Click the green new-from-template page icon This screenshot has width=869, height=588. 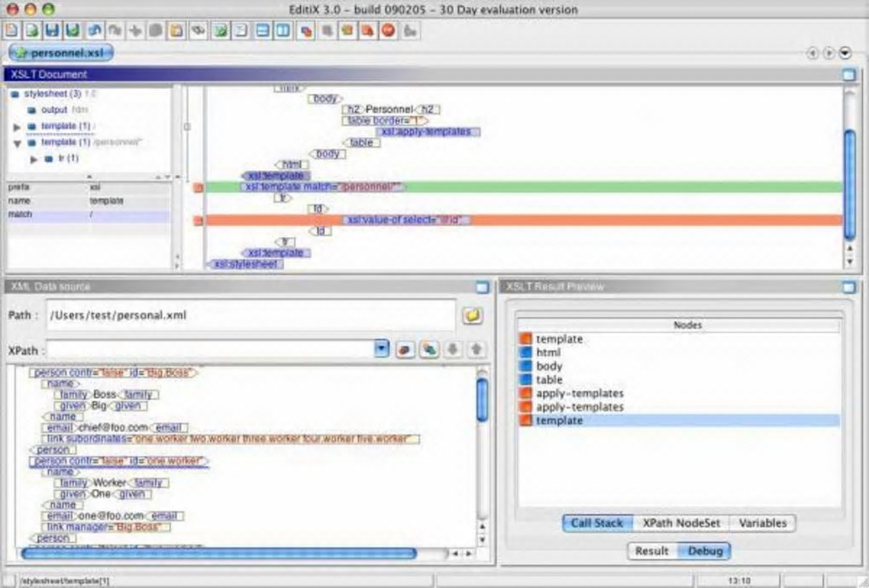[32, 30]
